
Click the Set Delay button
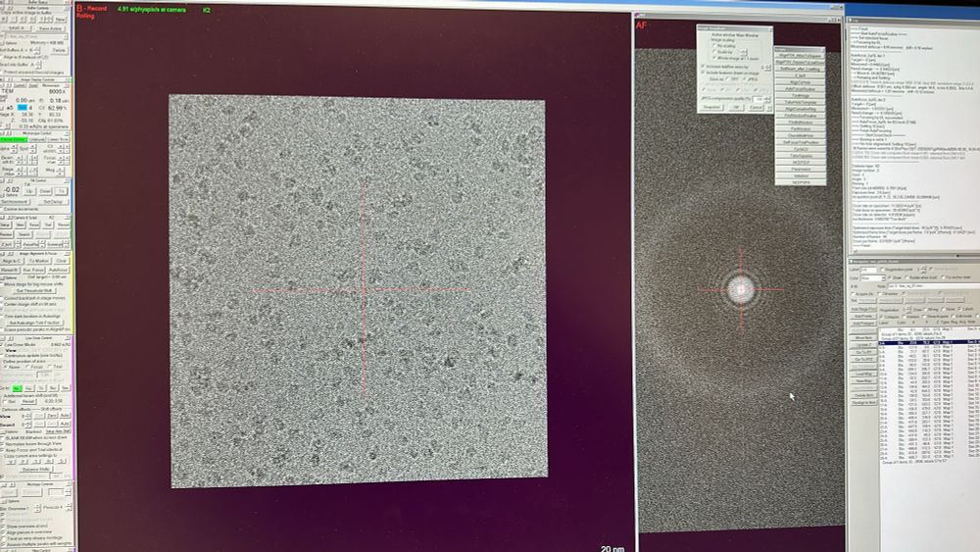tap(53, 202)
